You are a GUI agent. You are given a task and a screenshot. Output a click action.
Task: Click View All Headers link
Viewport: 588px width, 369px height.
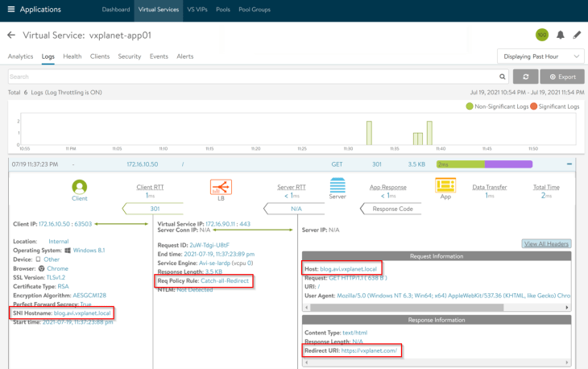pyautogui.click(x=546, y=244)
